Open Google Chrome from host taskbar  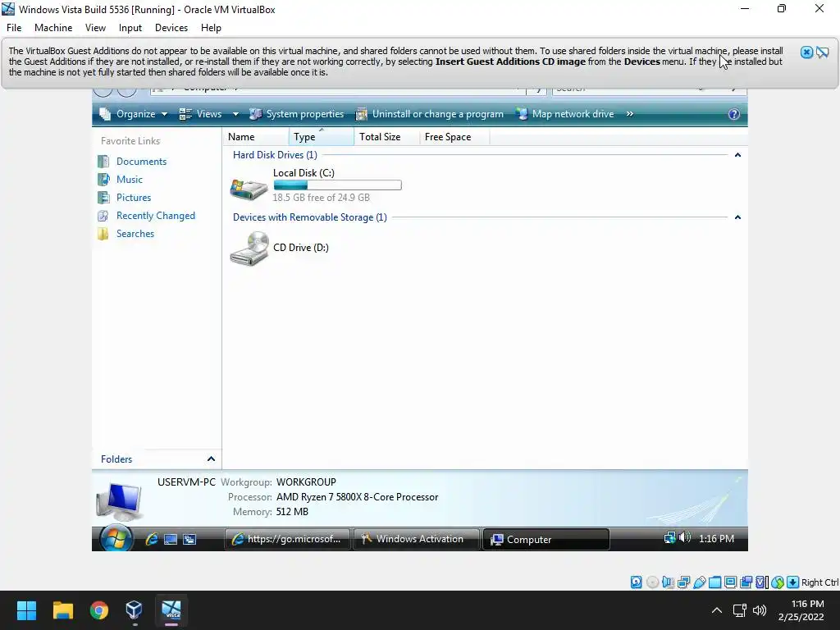(99, 610)
